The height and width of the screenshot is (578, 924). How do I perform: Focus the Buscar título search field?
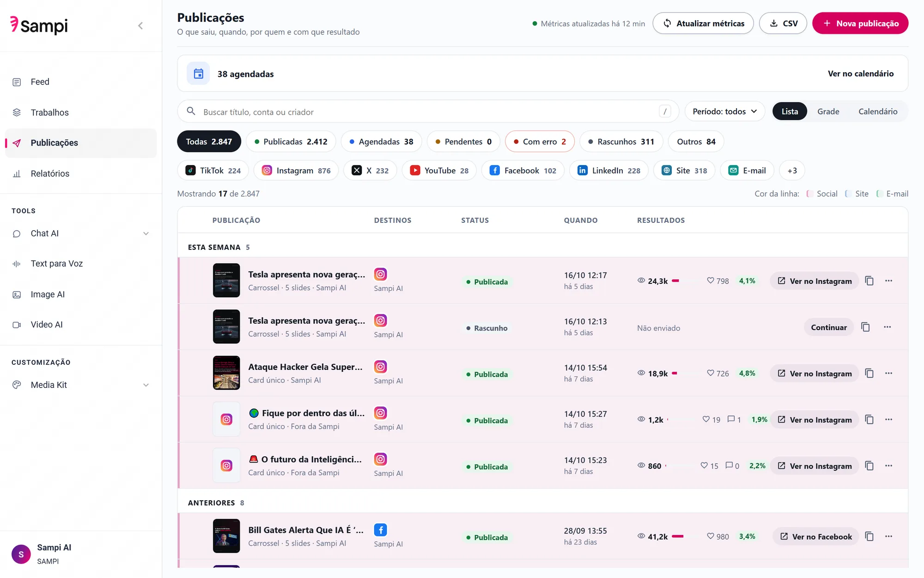click(428, 111)
